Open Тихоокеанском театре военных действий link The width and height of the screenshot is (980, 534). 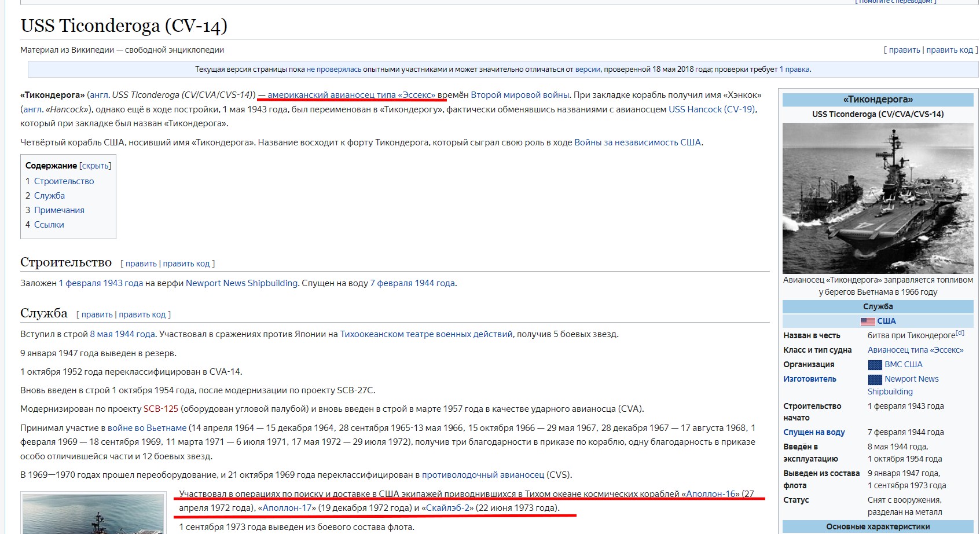426,334
